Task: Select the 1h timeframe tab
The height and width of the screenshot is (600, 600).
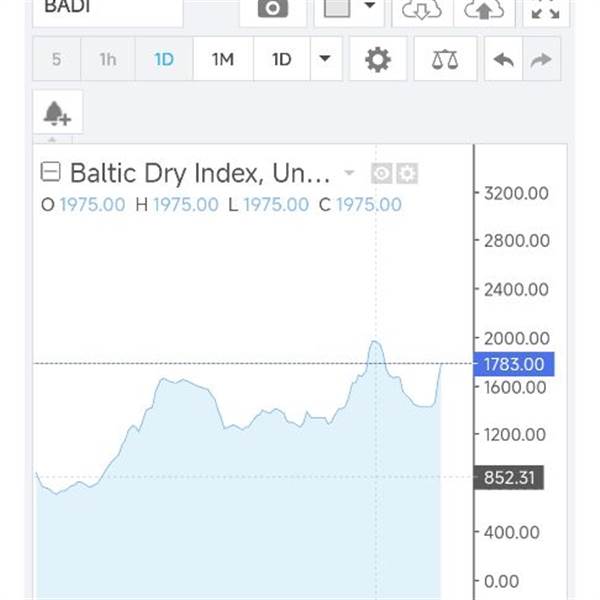Action: pyautogui.click(x=107, y=60)
